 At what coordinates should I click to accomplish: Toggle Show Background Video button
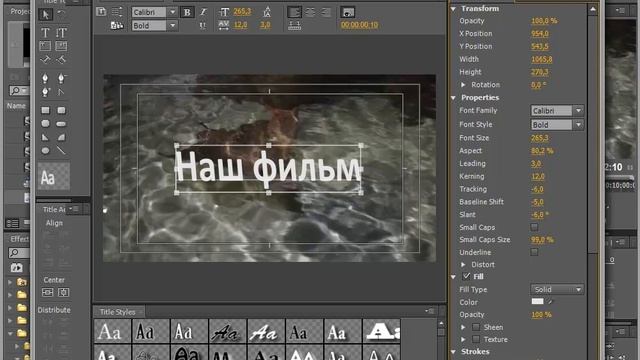coord(348,12)
